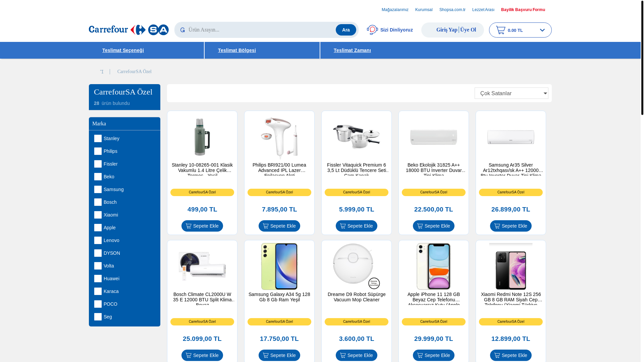
Task: Click Giriş Yap login link
Action: (x=447, y=30)
